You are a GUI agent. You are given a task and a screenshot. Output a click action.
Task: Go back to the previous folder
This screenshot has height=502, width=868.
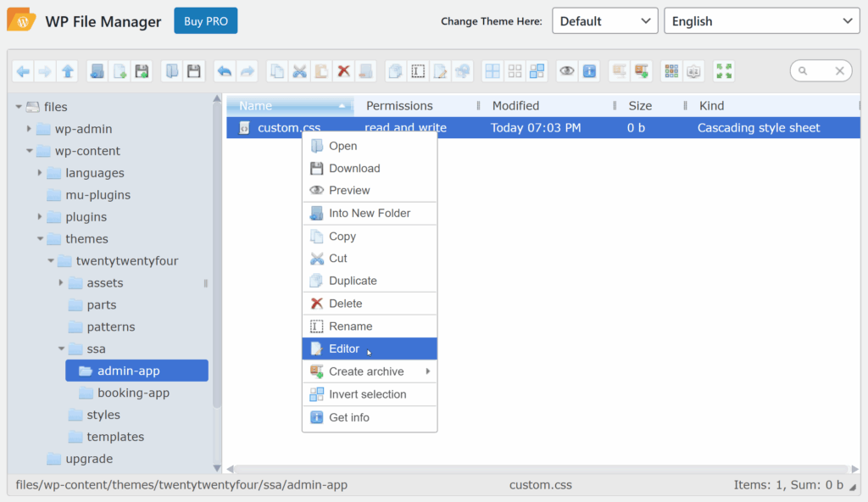23,70
